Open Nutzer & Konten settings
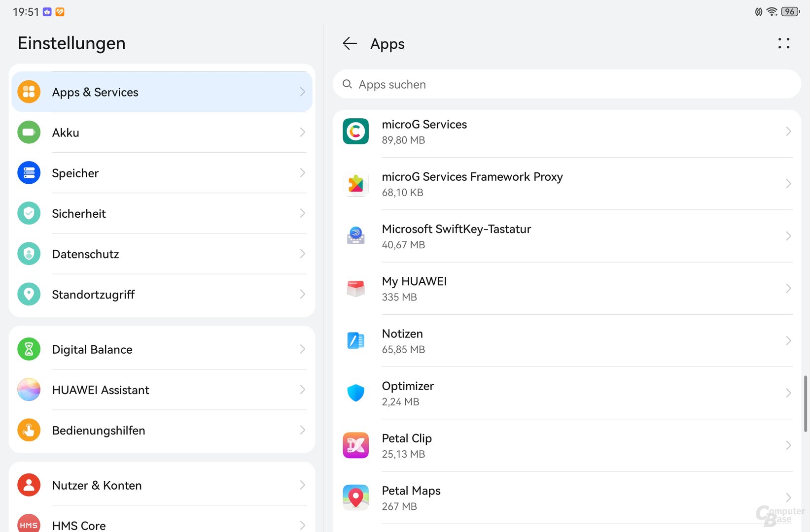Image resolution: width=810 pixels, height=532 pixels. pyautogui.click(x=162, y=485)
